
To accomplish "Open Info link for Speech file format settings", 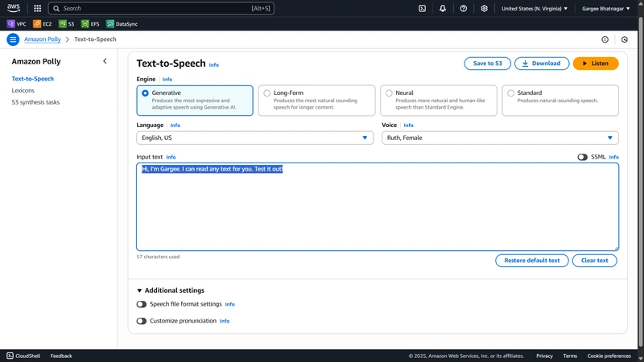I will click(x=229, y=304).
